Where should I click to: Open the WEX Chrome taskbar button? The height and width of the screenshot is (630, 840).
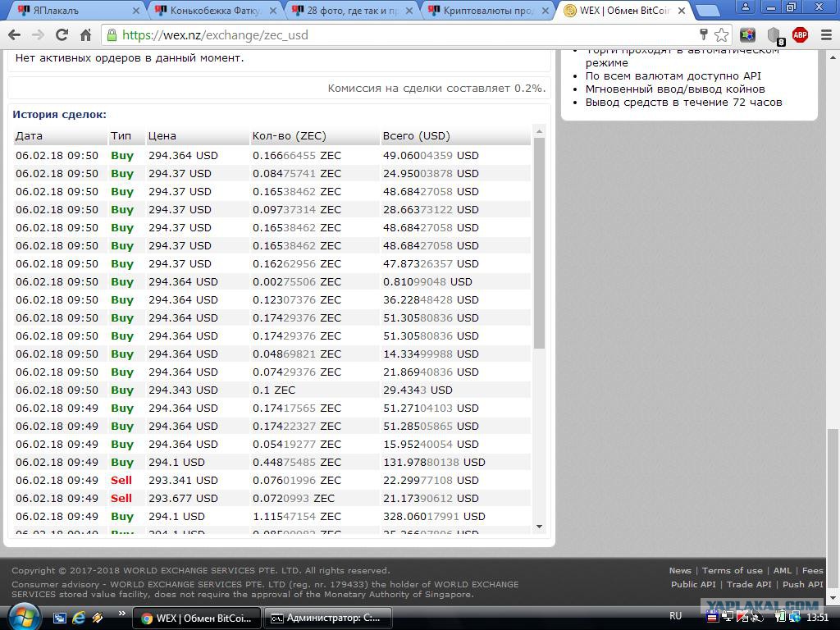click(x=196, y=619)
